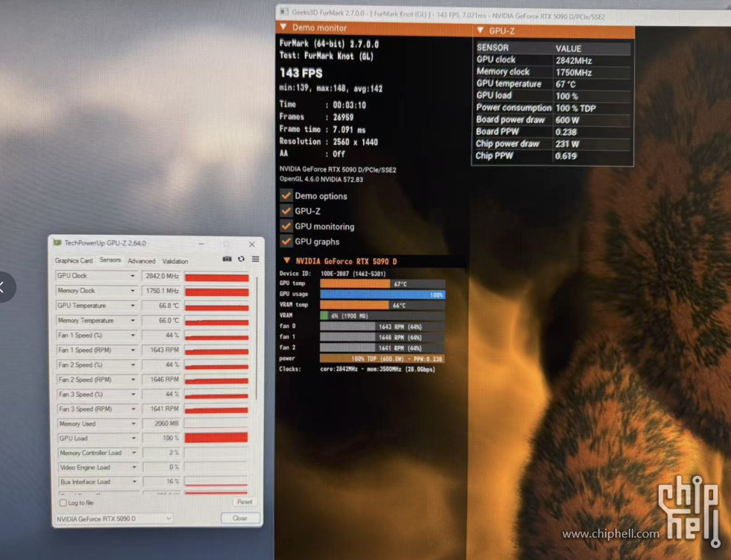Click the 1750.1 MHz Memory Clock value

tap(161, 291)
